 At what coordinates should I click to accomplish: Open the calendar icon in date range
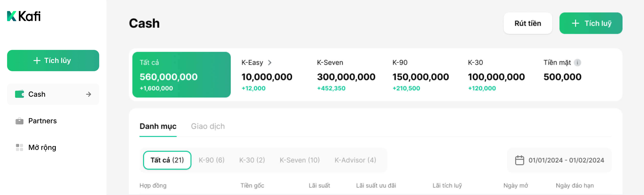[519, 160]
